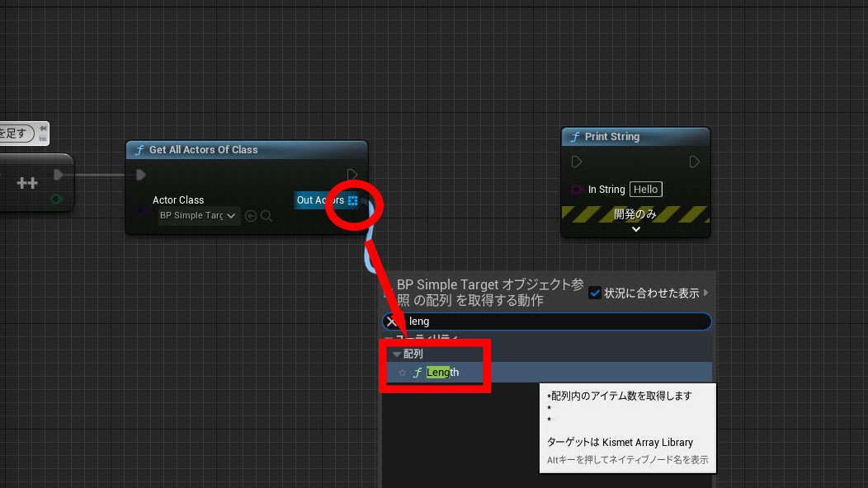This screenshot has width=868, height=488.
Task: Click the Get All Actors Of Class exec output pin
Action: click(352, 175)
